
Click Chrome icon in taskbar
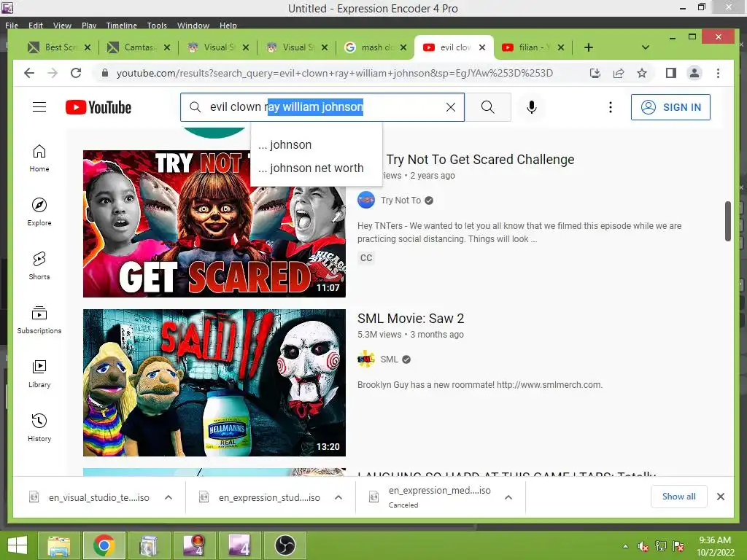click(104, 545)
